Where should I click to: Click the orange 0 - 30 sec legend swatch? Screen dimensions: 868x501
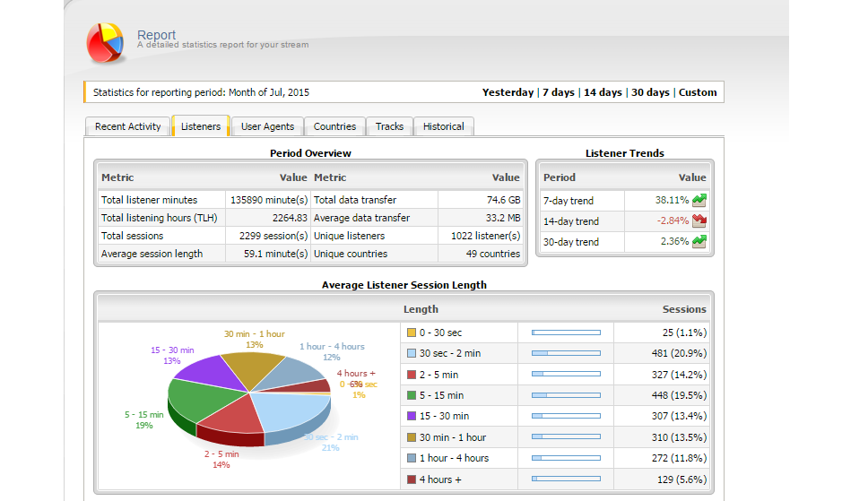[x=412, y=333]
